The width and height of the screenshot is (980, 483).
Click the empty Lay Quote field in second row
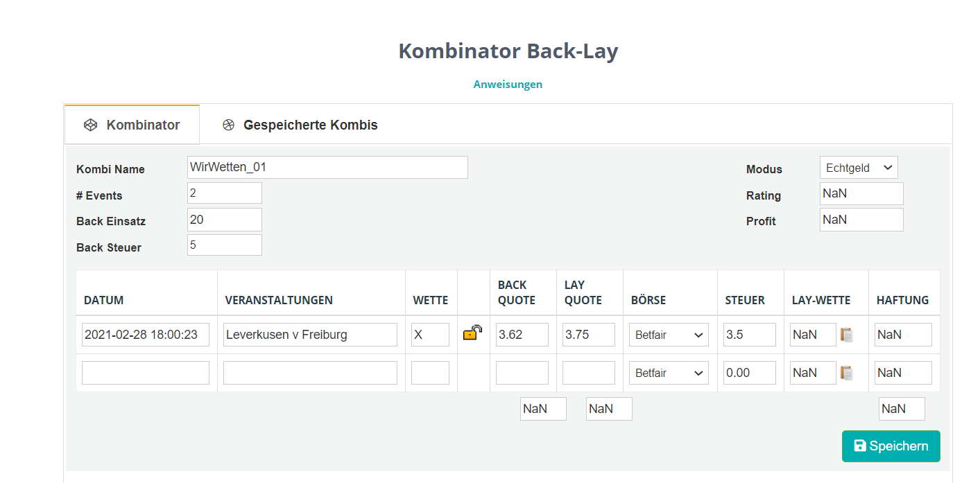[588, 373]
